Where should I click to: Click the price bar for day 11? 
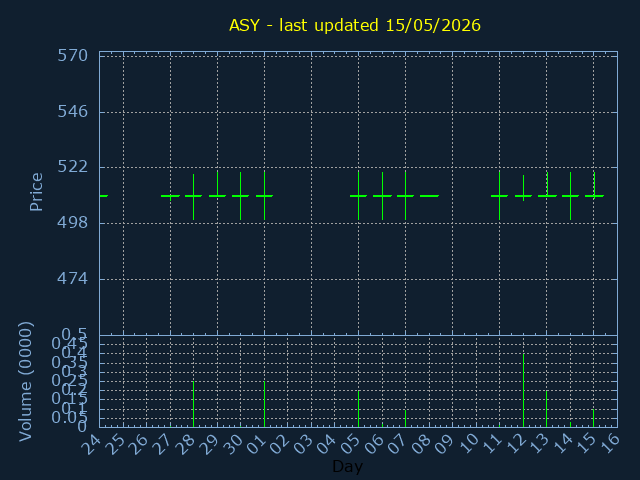pos(500,196)
